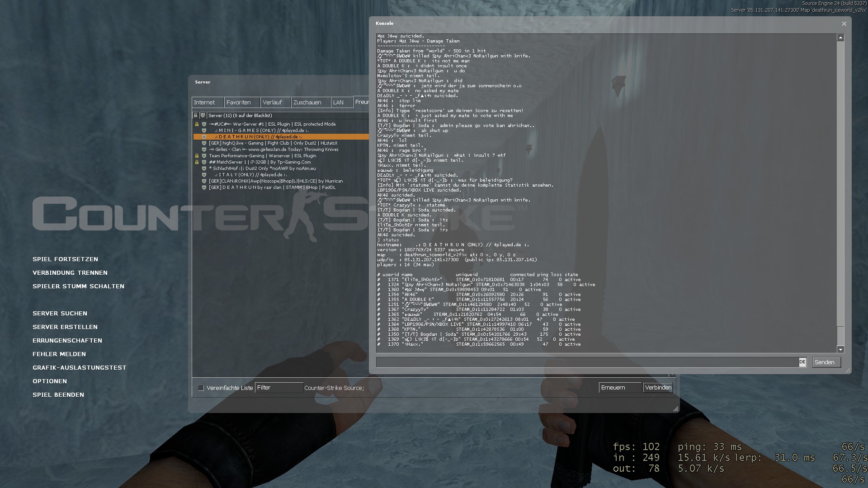Switch to the LAN tab
The height and width of the screenshot is (488, 868).
coord(341,103)
